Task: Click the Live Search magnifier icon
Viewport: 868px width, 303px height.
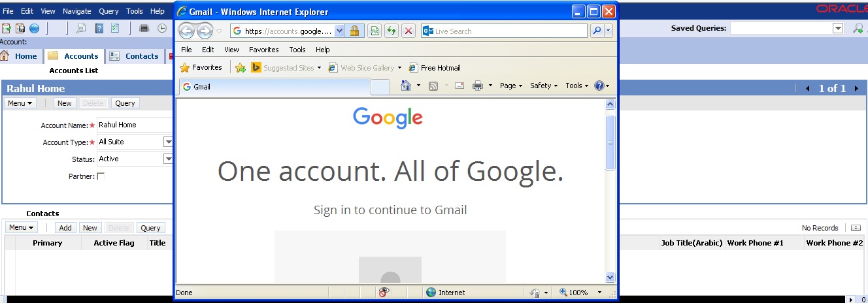Action: [x=597, y=31]
